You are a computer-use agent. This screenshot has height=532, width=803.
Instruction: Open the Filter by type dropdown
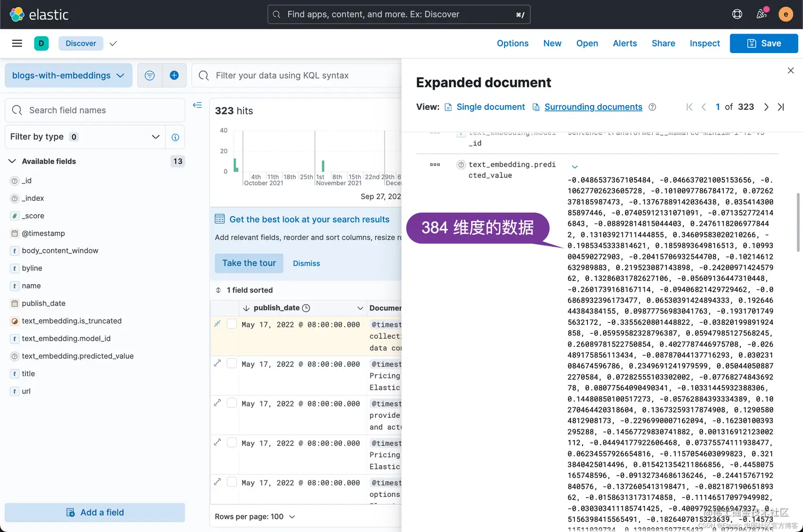click(85, 137)
